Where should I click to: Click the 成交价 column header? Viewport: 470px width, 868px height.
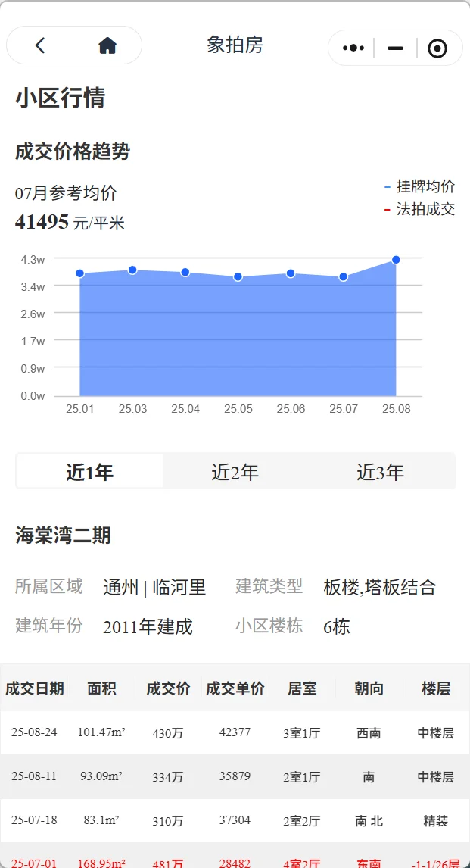point(168,688)
